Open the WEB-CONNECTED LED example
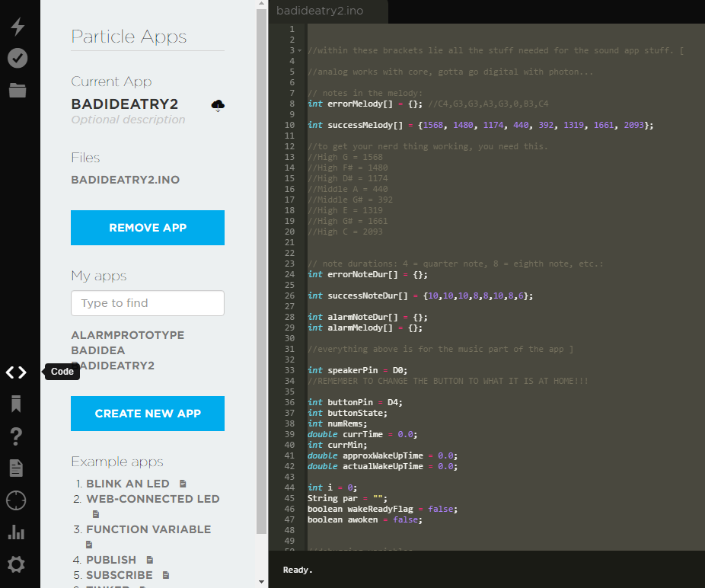 [153, 499]
